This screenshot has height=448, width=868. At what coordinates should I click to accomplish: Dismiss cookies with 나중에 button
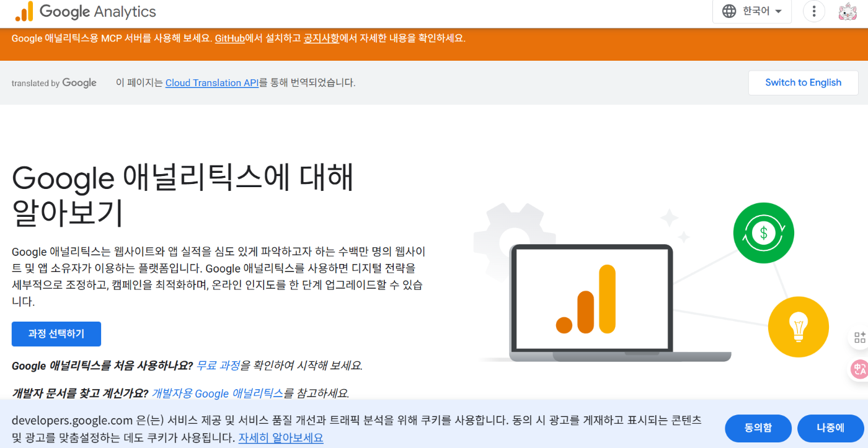[x=830, y=428]
